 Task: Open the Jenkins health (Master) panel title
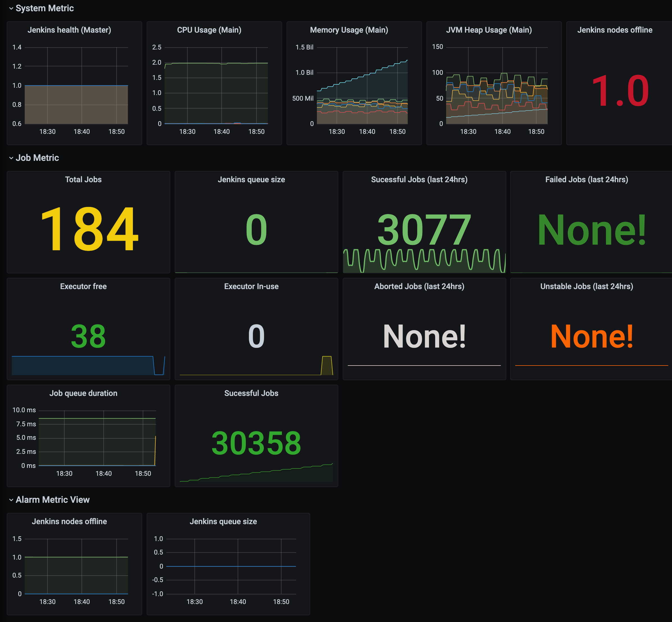pos(69,30)
